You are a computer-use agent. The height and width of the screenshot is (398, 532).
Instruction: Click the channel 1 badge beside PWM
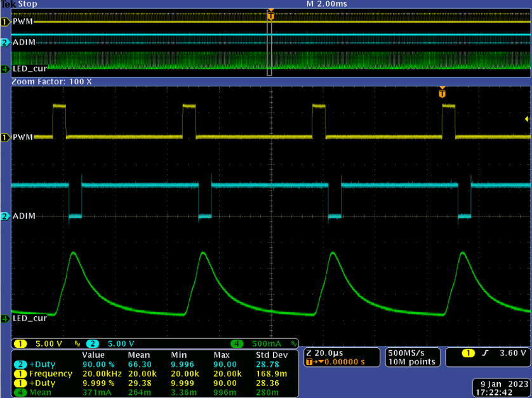click(5, 22)
